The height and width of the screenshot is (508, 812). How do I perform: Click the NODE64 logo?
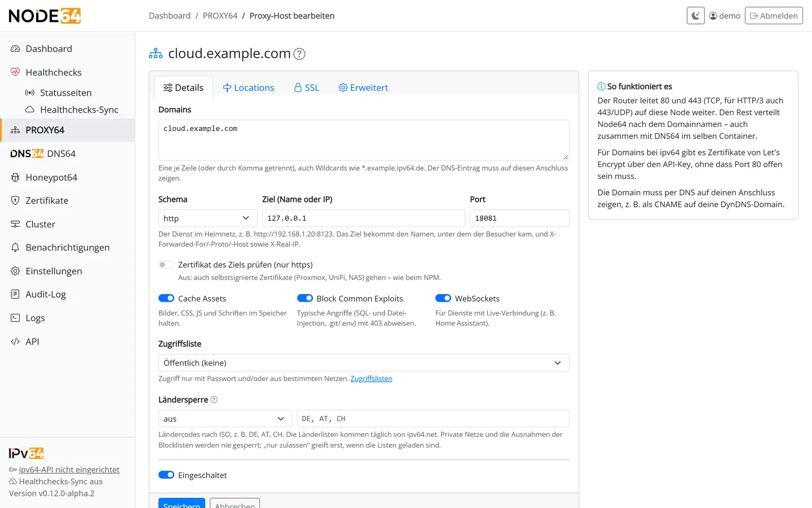pyautogui.click(x=45, y=16)
